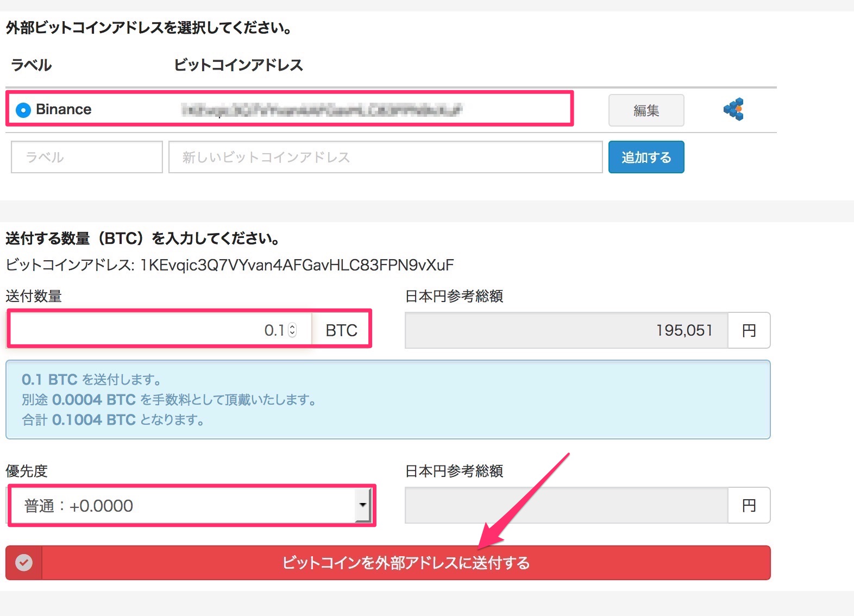
Task: Select the Binance radio button
Action: coord(23,110)
